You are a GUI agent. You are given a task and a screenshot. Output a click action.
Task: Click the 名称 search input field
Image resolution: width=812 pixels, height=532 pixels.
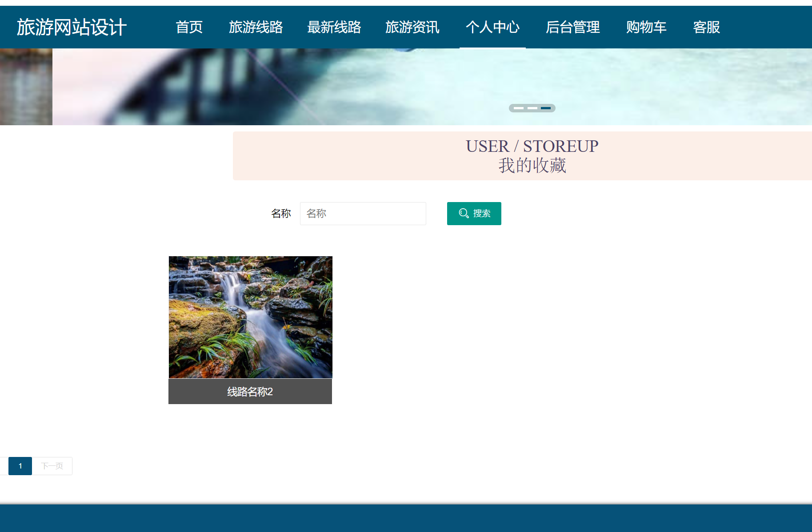pos(363,214)
